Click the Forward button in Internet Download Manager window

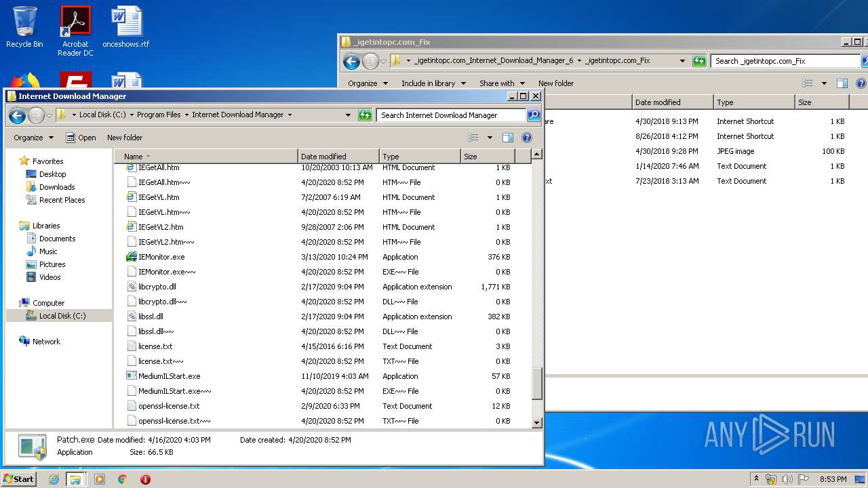37,115
